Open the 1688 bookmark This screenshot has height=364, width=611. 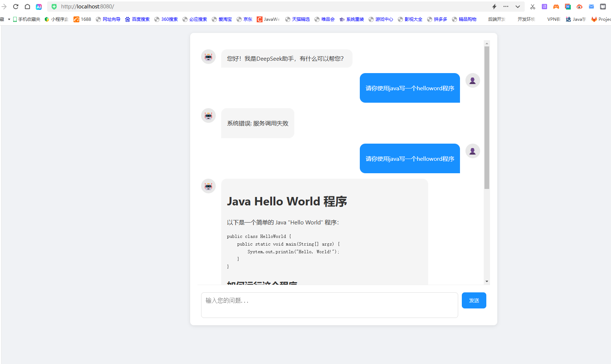click(x=82, y=19)
